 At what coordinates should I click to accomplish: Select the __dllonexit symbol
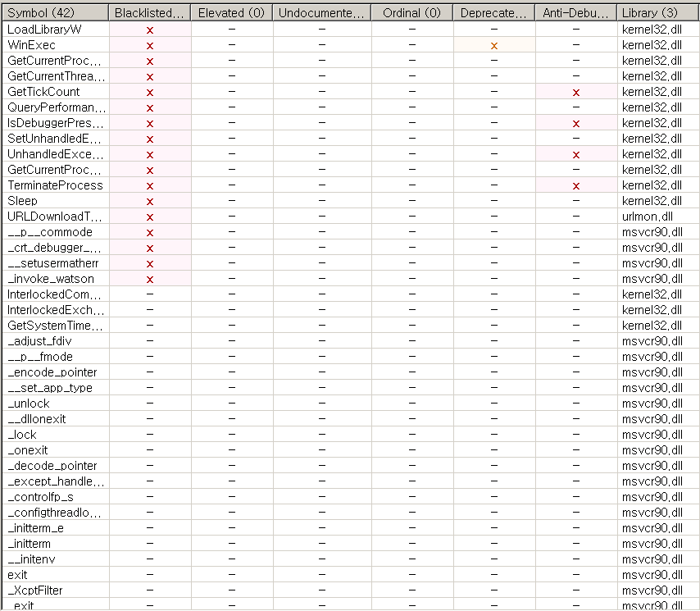pos(37,419)
